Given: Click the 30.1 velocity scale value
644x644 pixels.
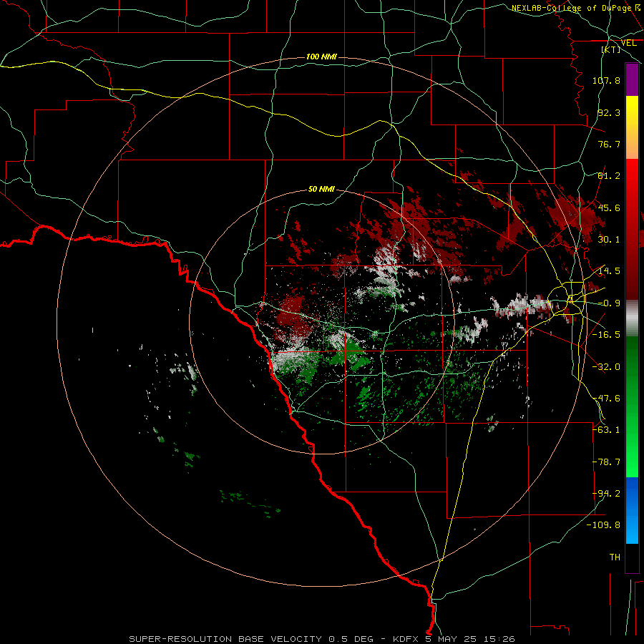Looking at the screenshot, I should tap(609, 240).
